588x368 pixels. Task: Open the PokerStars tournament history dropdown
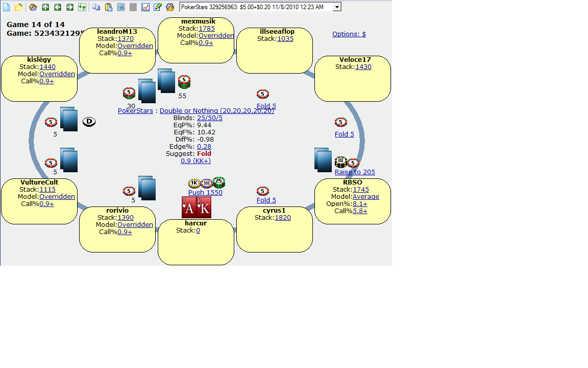coord(337,7)
